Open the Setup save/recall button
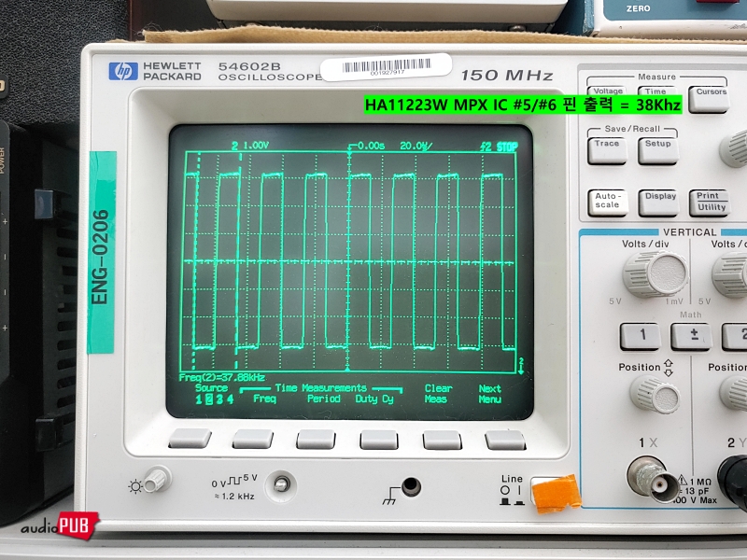This screenshot has width=747, height=560. [x=658, y=151]
